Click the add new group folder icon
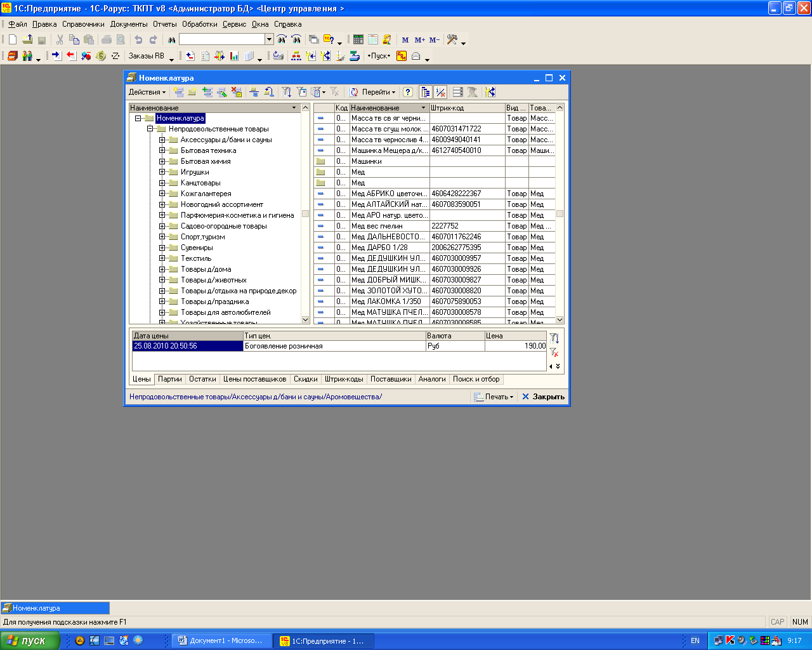 point(192,92)
